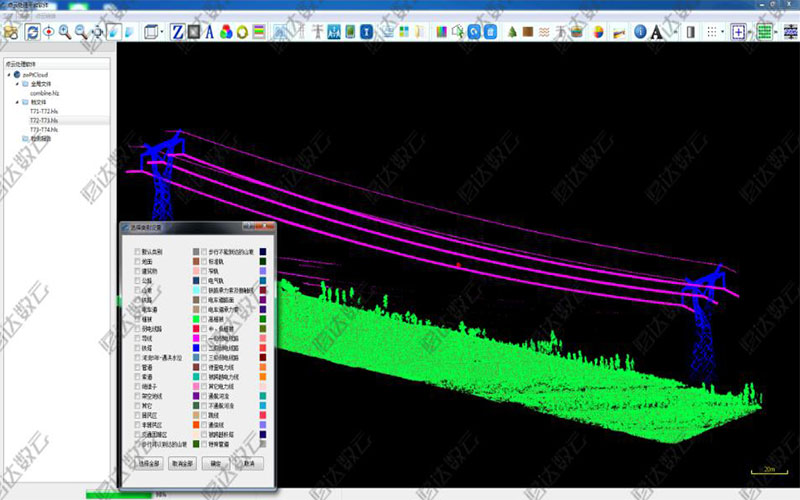
Task: Click the transmission tower toolbar icon
Action: (x=318, y=31)
